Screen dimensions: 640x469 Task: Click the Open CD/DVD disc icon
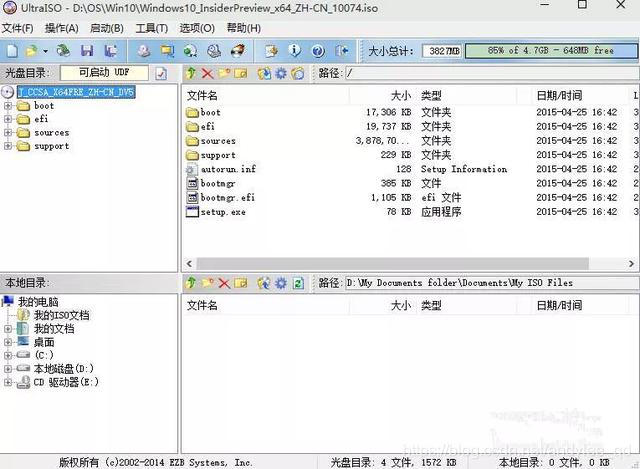tap(63, 51)
